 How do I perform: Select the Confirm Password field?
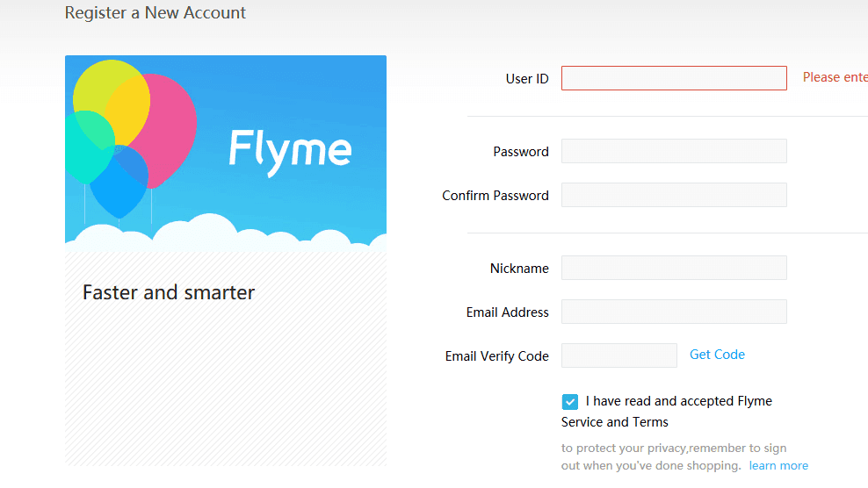pyautogui.click(x=674, y=195)
